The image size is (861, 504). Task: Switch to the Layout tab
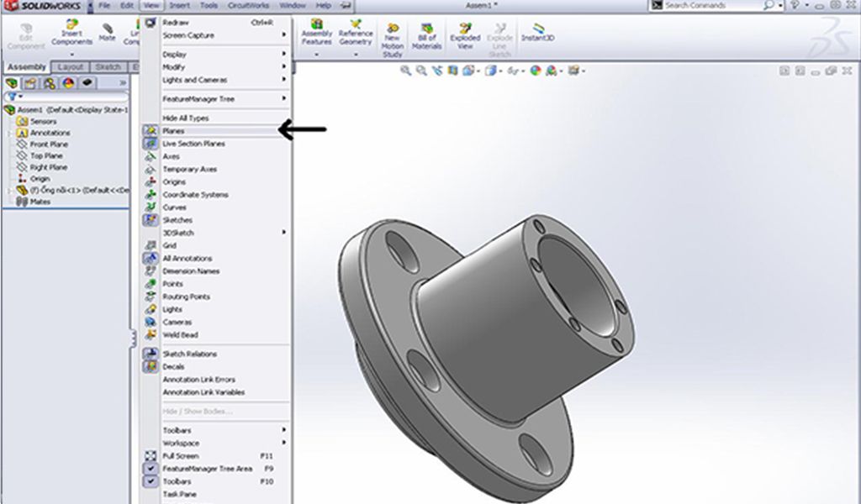coord(71,67)
